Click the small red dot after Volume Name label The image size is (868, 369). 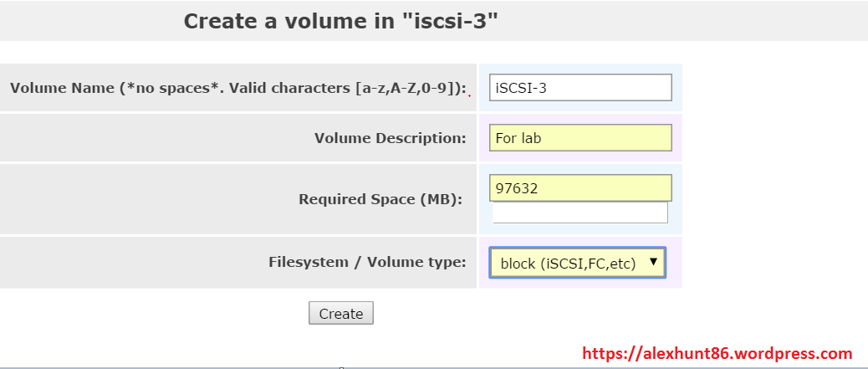pos(469,95)
